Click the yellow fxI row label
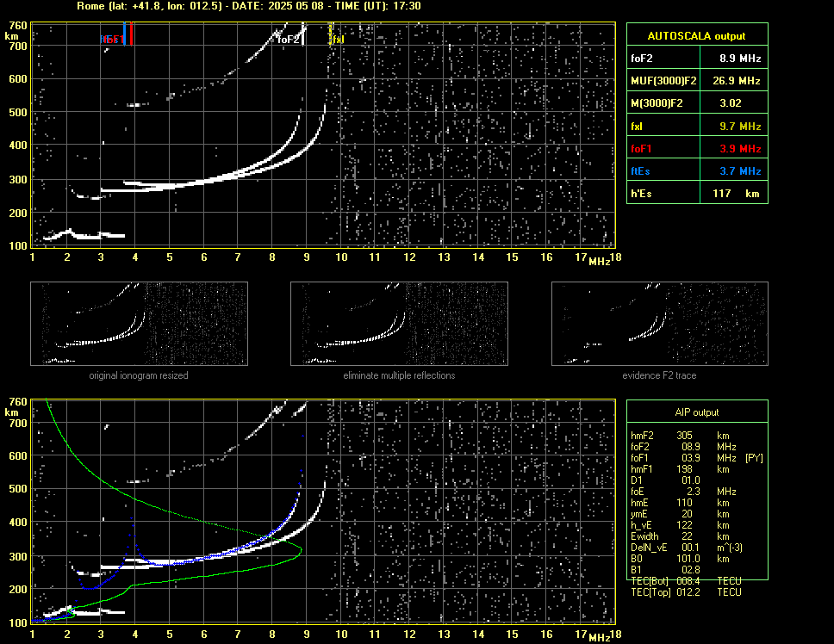 click(x=636, y=127)
